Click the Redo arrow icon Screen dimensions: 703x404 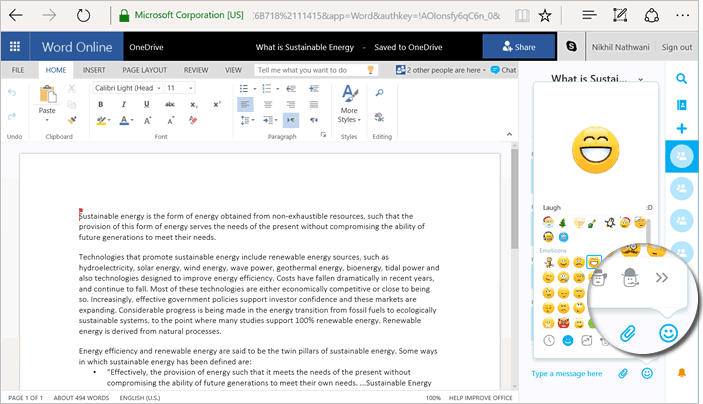click(x=12, y=116)
